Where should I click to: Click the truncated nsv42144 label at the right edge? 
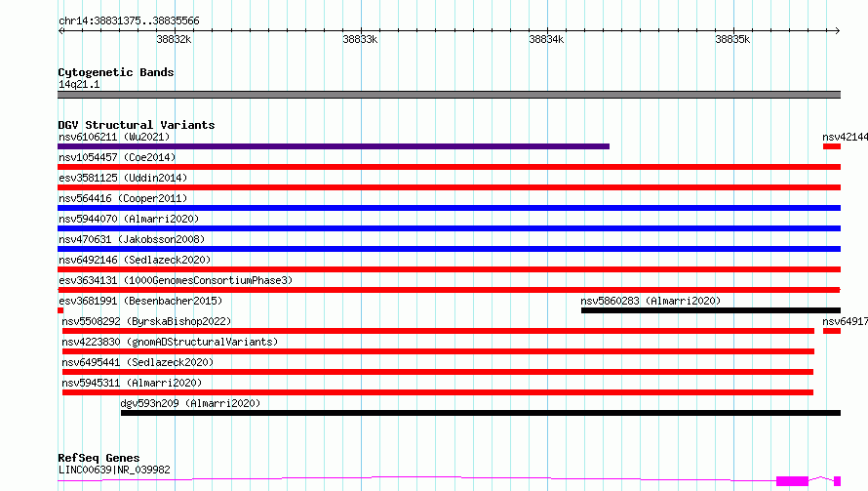[845, 137]
